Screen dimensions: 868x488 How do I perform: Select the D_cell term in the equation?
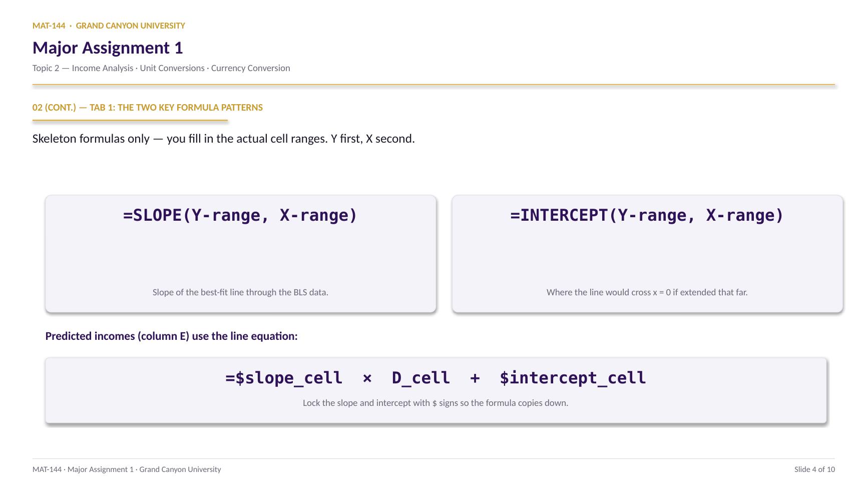pyautogui.click(x=420, y=378)
